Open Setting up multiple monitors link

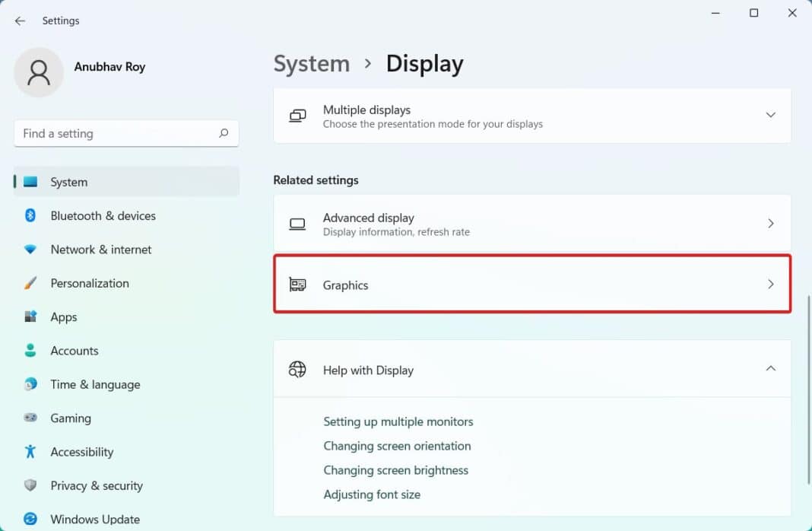pos(398,421)
